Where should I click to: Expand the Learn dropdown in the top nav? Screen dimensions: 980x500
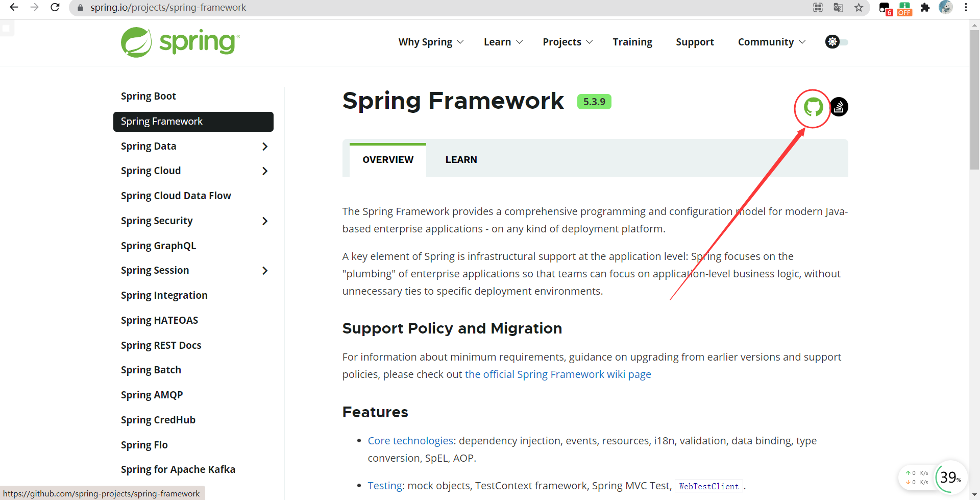pos(503,42)
